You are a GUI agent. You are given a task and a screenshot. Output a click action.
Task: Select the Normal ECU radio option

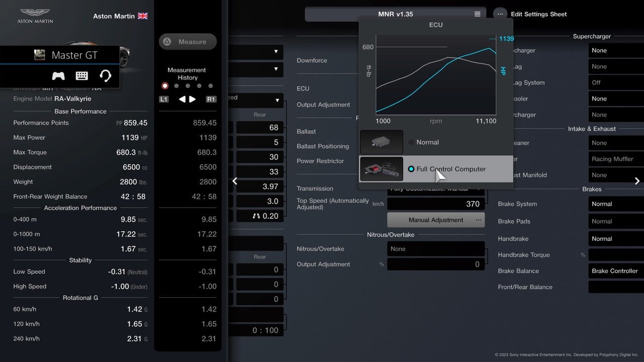pyautogui.click(x=411, y=142)
